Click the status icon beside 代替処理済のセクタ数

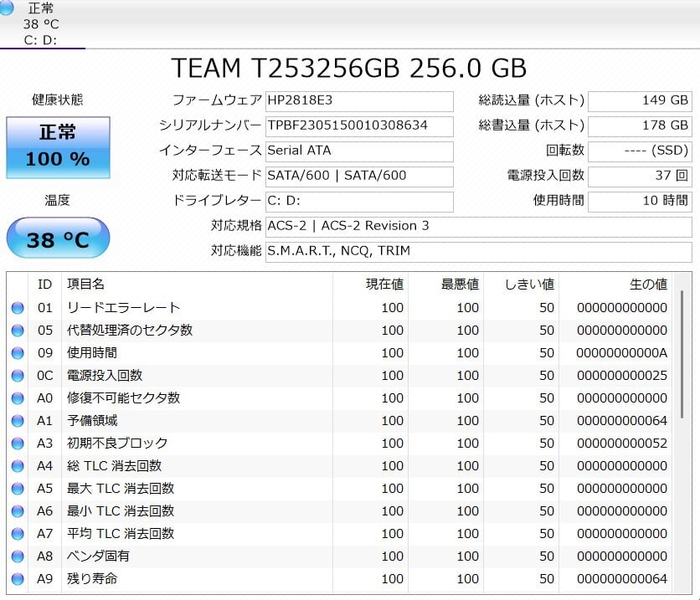pyautogui.click(x=18, y=331)
